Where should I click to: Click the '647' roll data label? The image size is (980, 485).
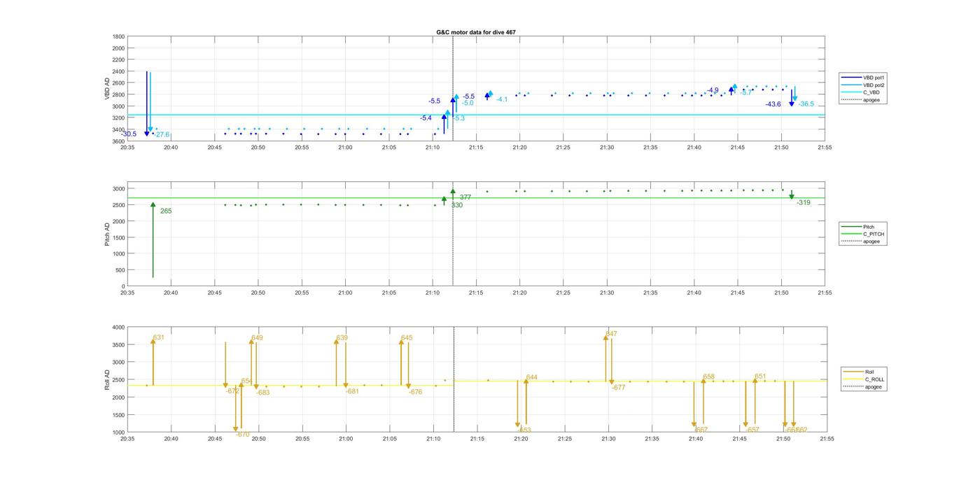point(611,334)
